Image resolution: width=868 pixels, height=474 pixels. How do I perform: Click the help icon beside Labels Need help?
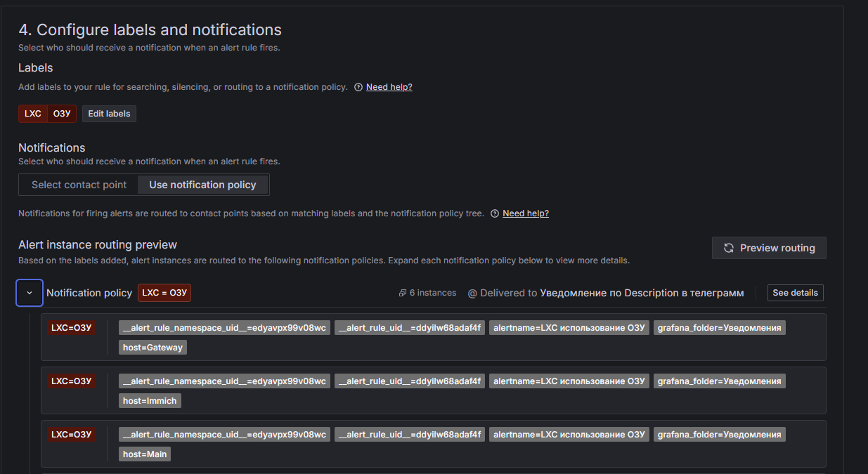click(358, 88)
